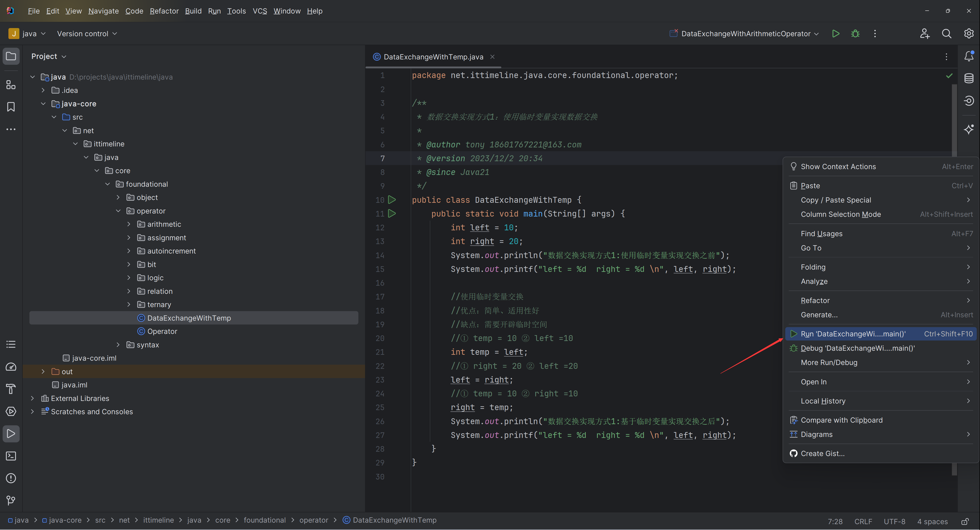Screen dimensions: 980x530
Task: Choose Generate... in context menu
Action: tap(880, 315)
